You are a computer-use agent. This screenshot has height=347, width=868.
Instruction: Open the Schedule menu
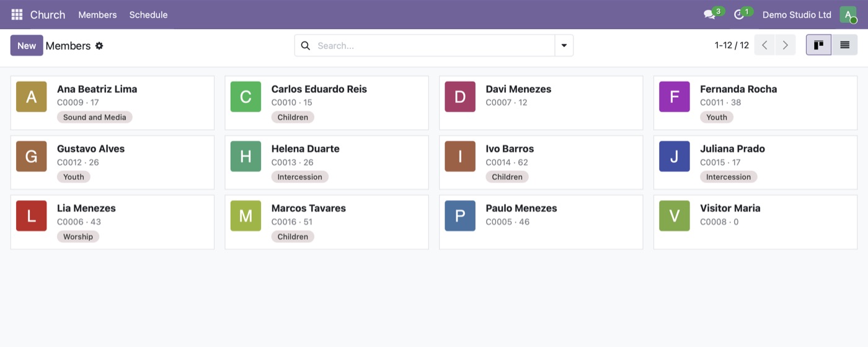click(x=148, y=14)
